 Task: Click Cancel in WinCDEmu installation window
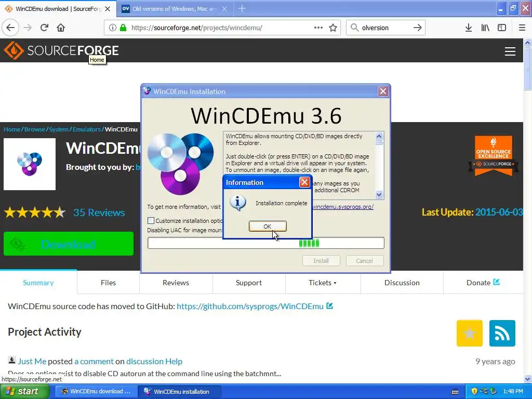point(364,261)
